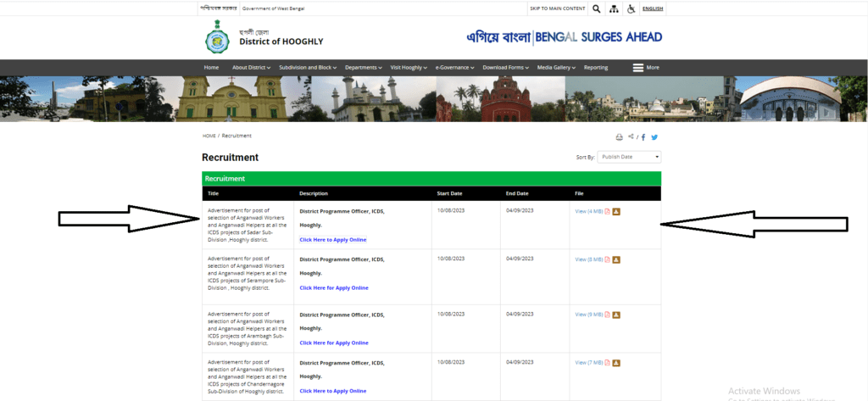This screenshot has width=868, height=401.
Task: Download the Chandernagore Sub-Division advertisement file
Action: (x=616, y=363)
